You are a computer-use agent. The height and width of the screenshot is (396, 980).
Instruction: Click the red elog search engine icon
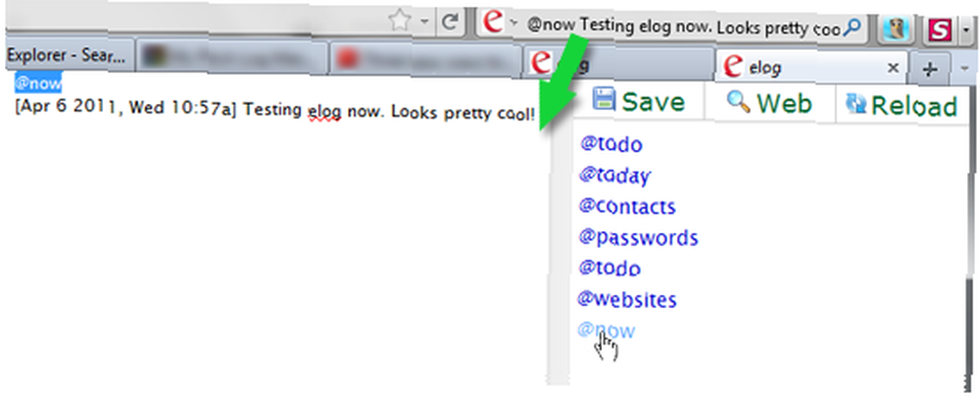494,22
